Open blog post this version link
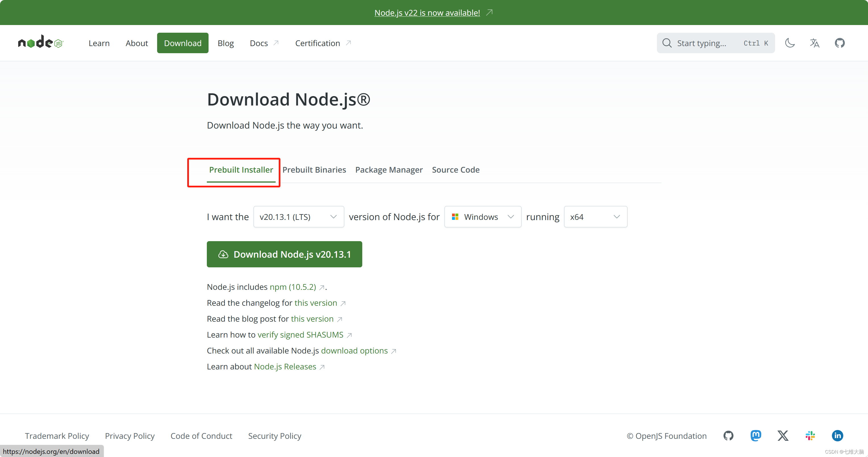The image size is (868, 457). tap(312, 319)
